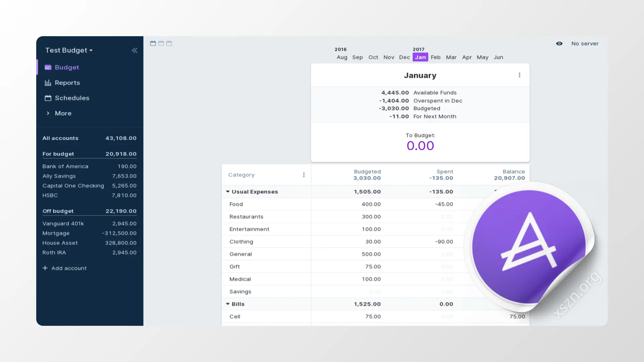Click the Category column header

pos(241,175)
